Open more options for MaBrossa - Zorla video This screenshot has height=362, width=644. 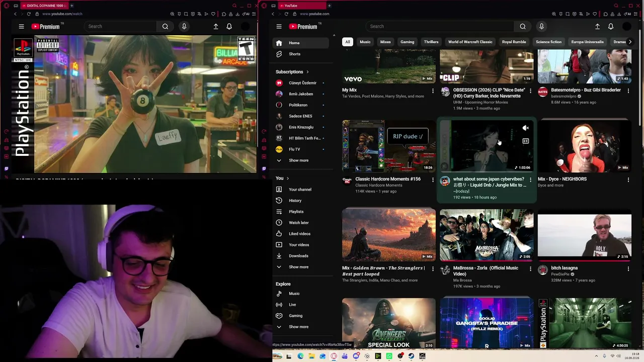530,268
